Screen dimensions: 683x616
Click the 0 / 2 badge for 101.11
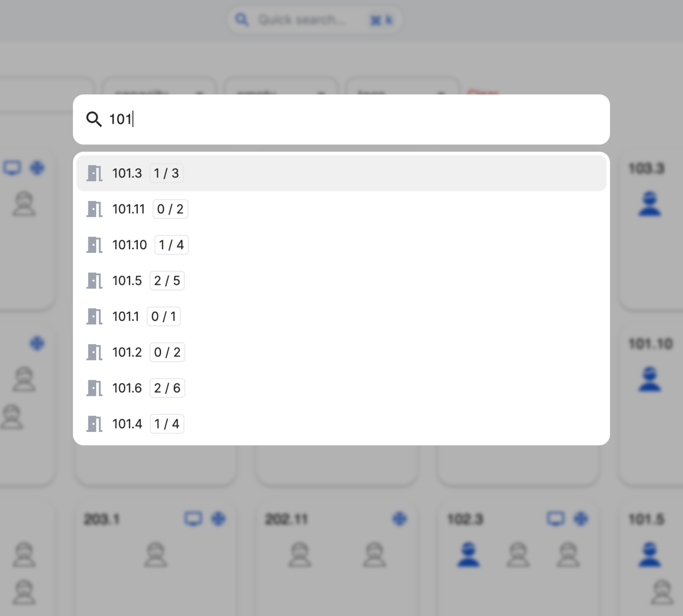(x=170, y=209)
